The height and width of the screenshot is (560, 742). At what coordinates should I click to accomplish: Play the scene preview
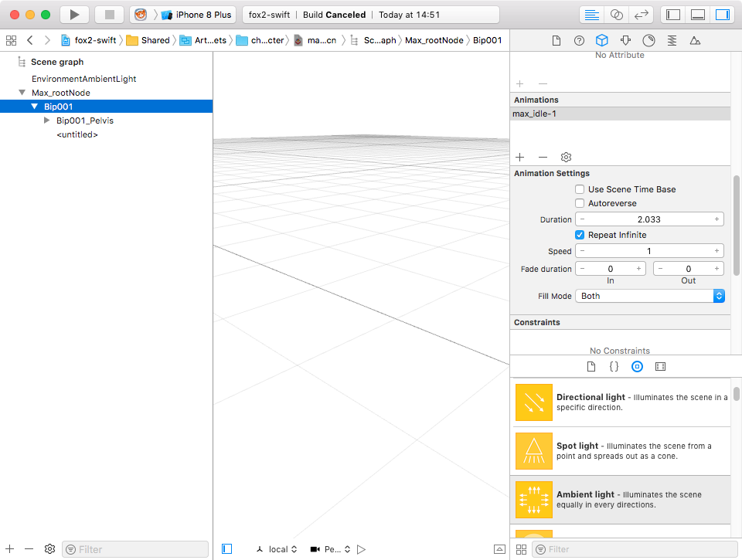pyautogui.click(x=361, y=549)
